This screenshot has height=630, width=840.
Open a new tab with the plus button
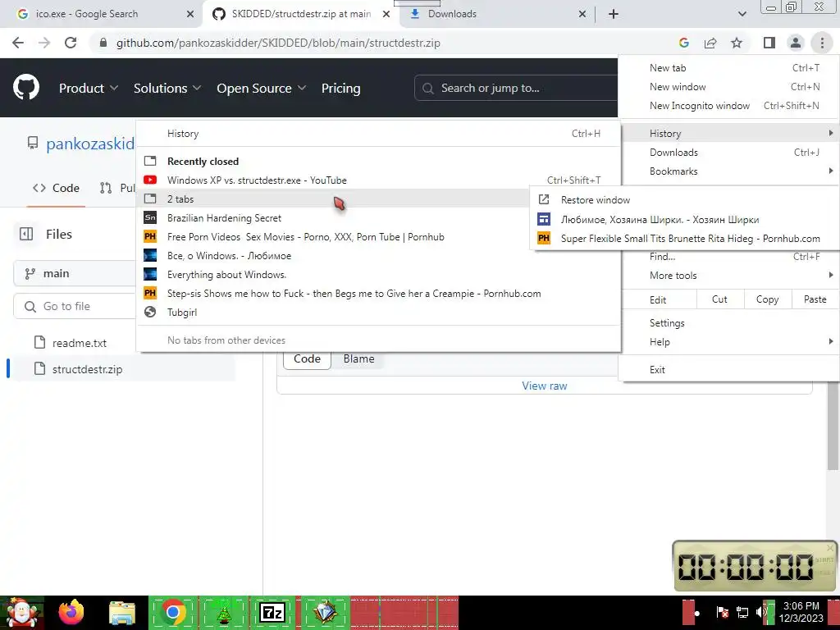614,14
